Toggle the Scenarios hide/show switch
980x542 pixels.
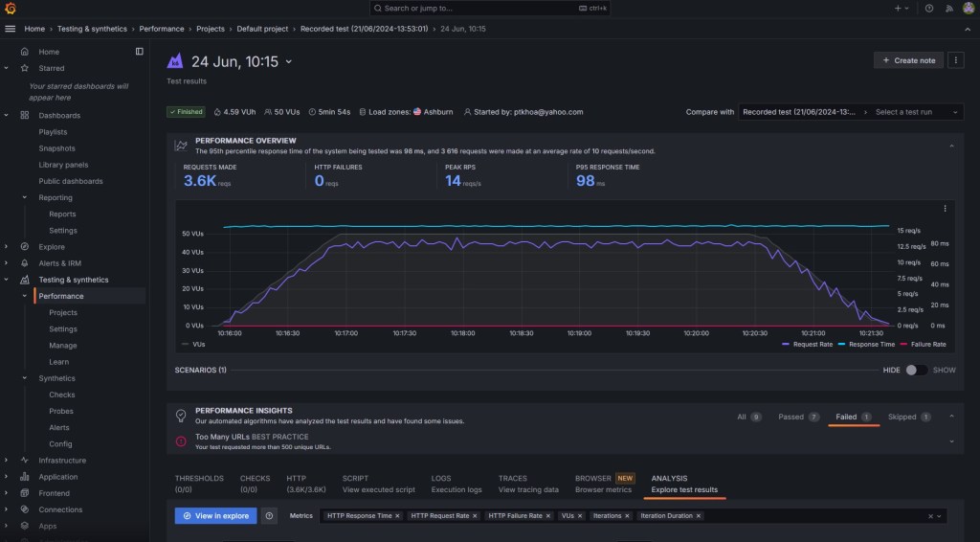click(916, 370)
